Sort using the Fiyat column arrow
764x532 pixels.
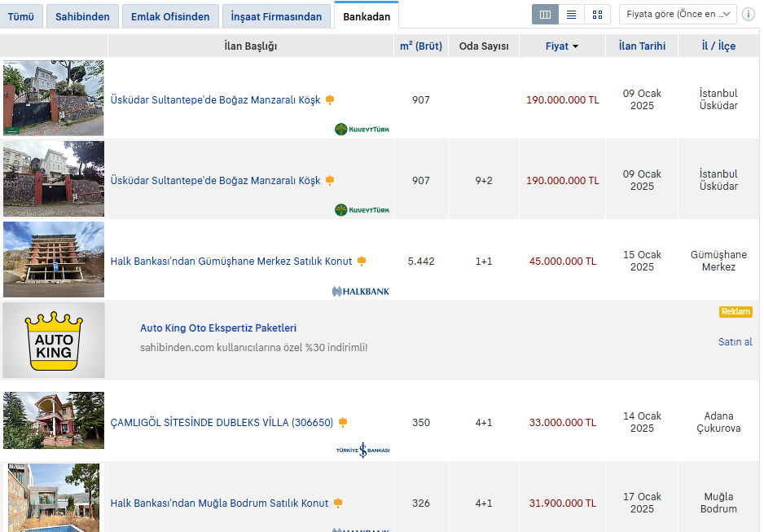click(x=575, y=46)
